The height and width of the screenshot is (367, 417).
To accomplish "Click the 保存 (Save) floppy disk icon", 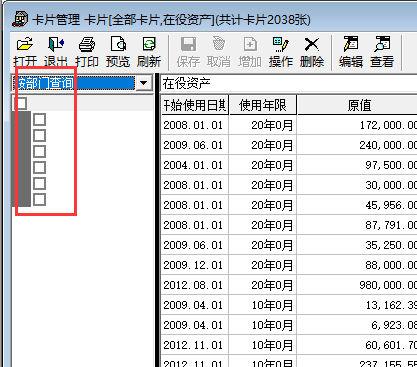I will point(188,44).
